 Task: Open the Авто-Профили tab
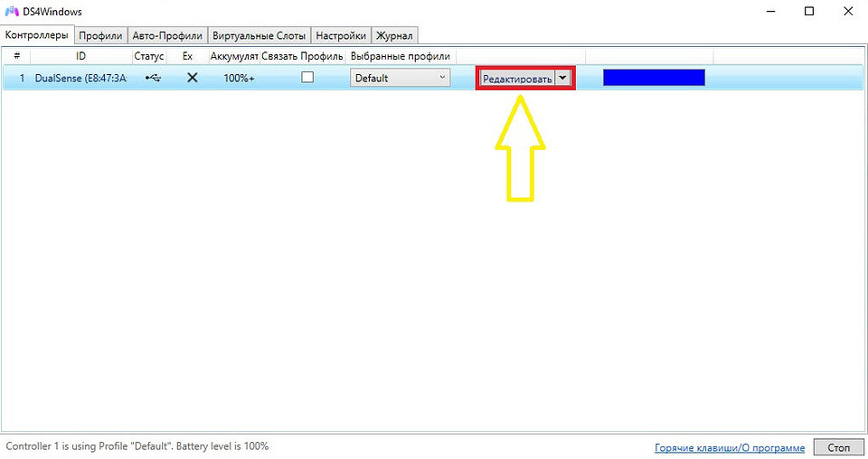[x=166, y=36]
